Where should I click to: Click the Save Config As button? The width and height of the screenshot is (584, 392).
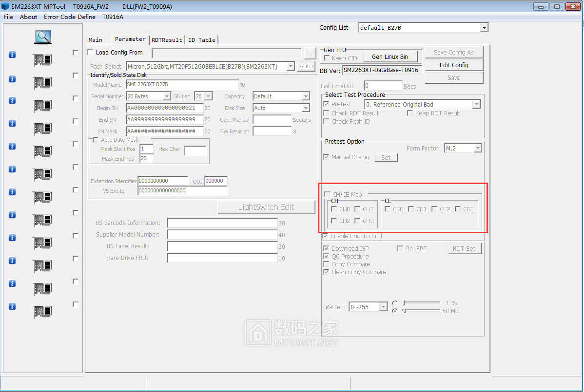pos(454,53)
